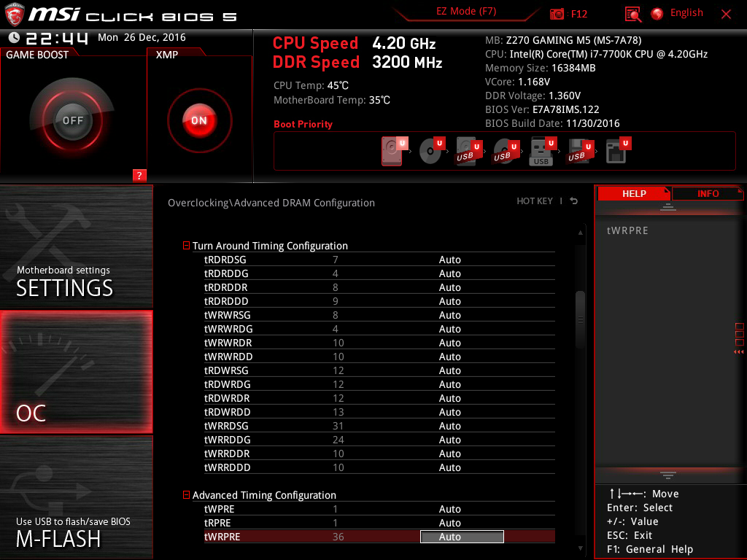Select the USB key boot device icon
This screenshot has width=747, height=560.
[x=542, y=152]
